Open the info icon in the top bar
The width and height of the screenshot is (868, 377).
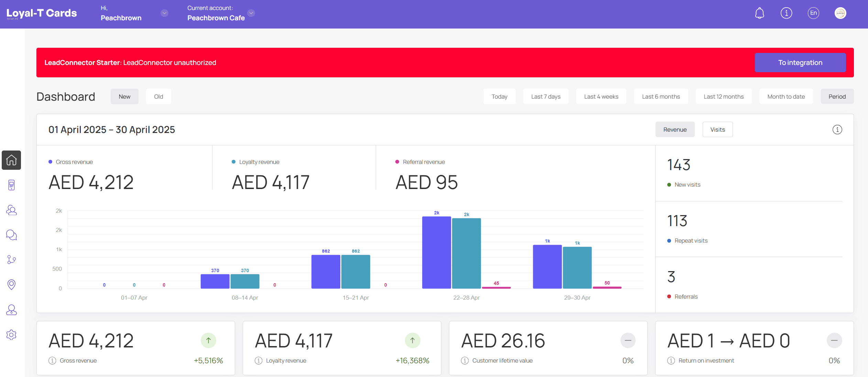pos(786,13)
